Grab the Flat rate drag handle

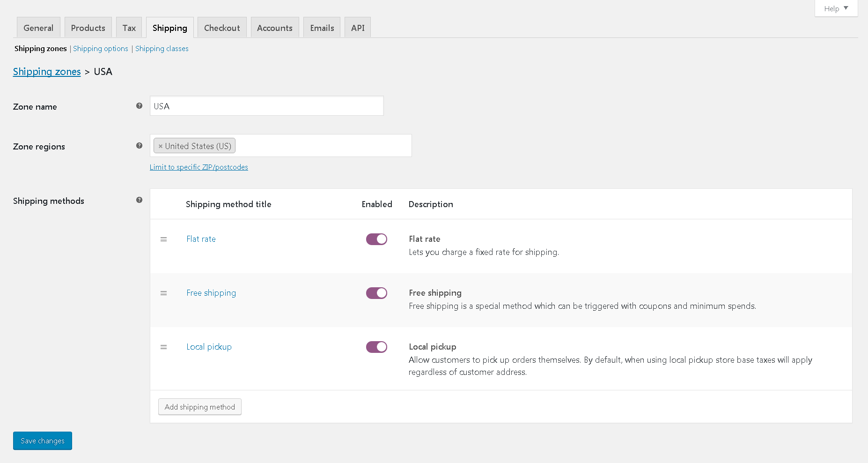click(x=163, y=239)
